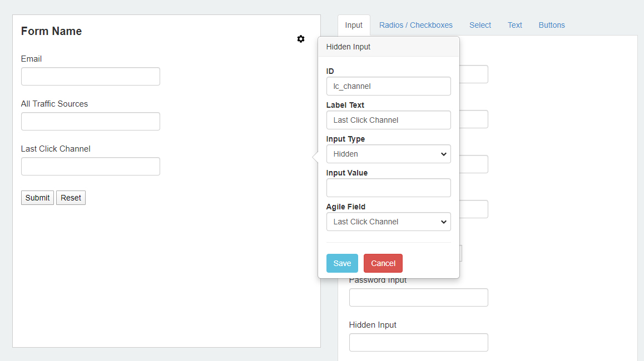Image resolution: width=644 pixels, height=361 pixels.
Task: Open the Text tab
Action: click(514, 25)
